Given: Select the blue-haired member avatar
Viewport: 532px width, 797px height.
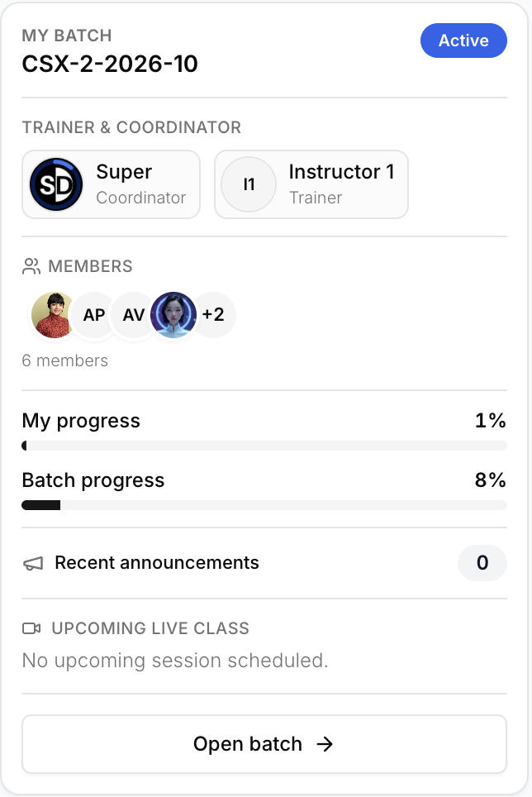Looking at the screenshot, I should (173, 315).
